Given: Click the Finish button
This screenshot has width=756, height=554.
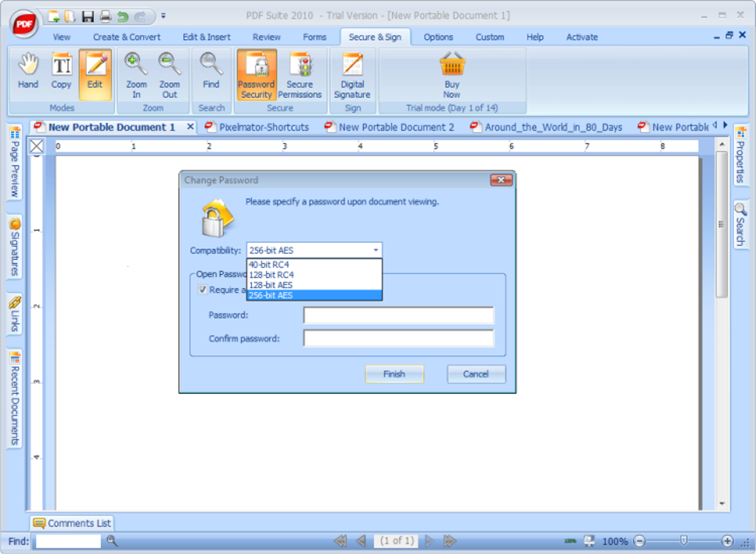Looking at the screenshot, I should click(x=394, y=374).
